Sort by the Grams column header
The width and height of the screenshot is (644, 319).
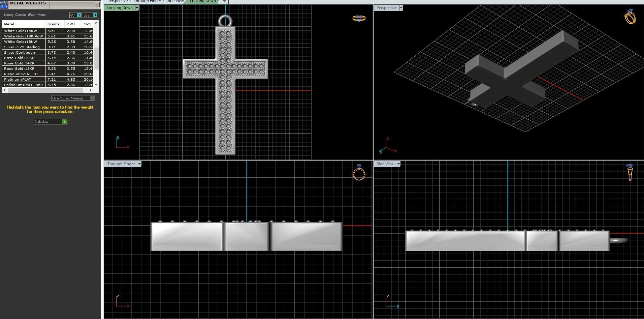tap(55, 24)
